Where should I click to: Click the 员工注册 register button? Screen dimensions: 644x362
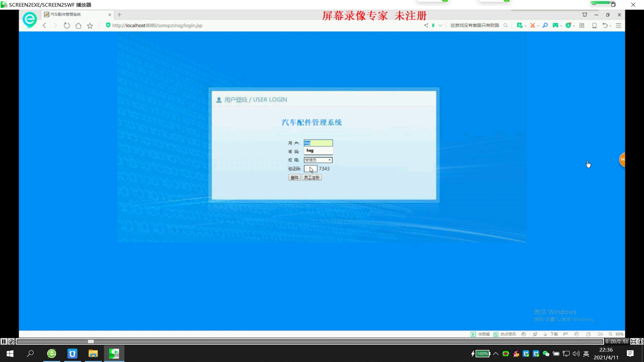click(311, 177)
